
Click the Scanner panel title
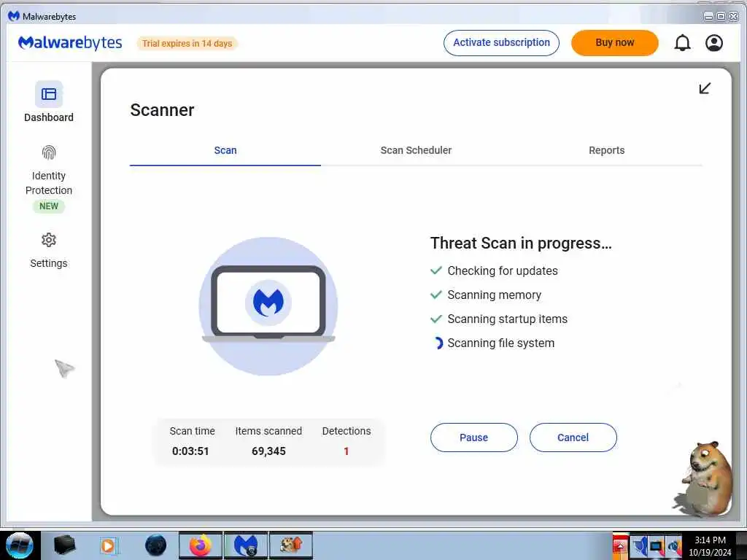[x=162, y=110]
